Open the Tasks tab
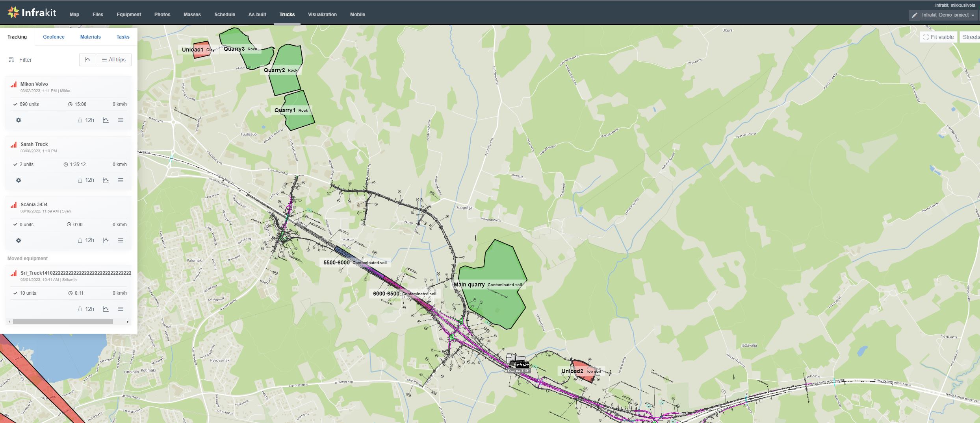Viewport: 980px width, 423px height. (123, 37)
